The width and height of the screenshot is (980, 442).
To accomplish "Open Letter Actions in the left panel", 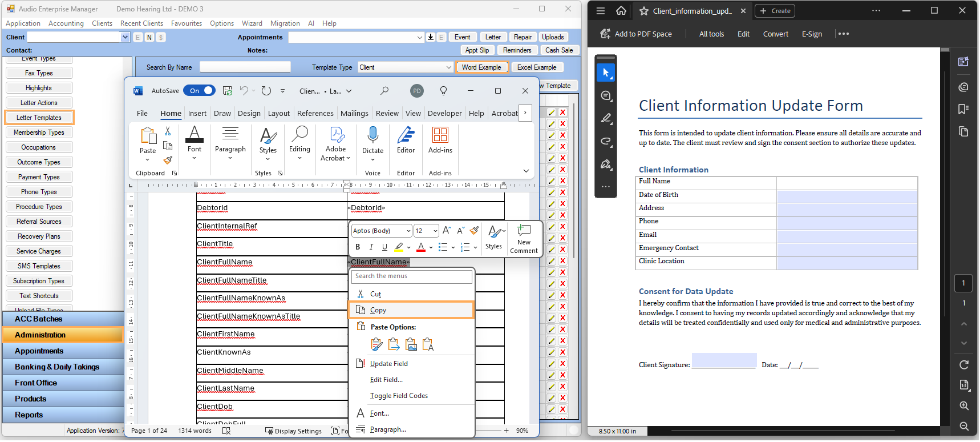I will tap(39, 103).
